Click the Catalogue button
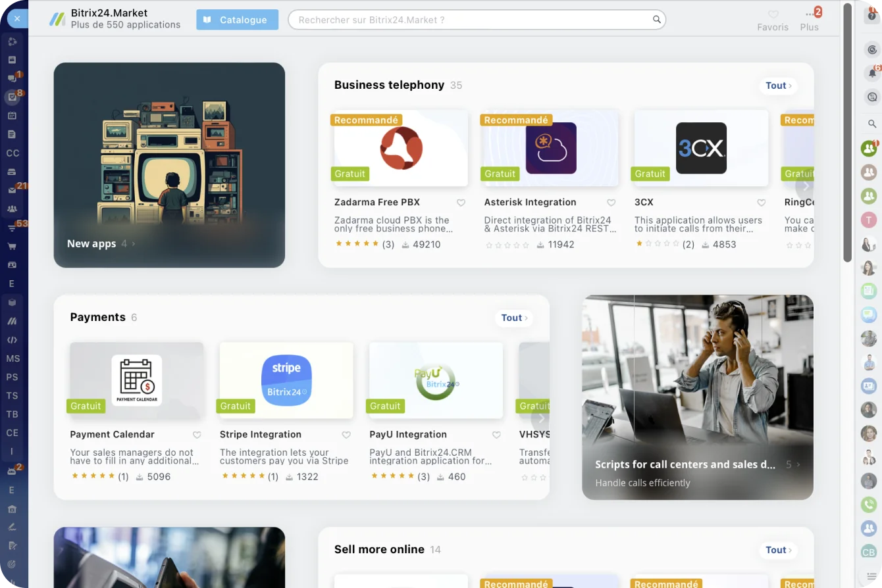 [x=237, y=20]
